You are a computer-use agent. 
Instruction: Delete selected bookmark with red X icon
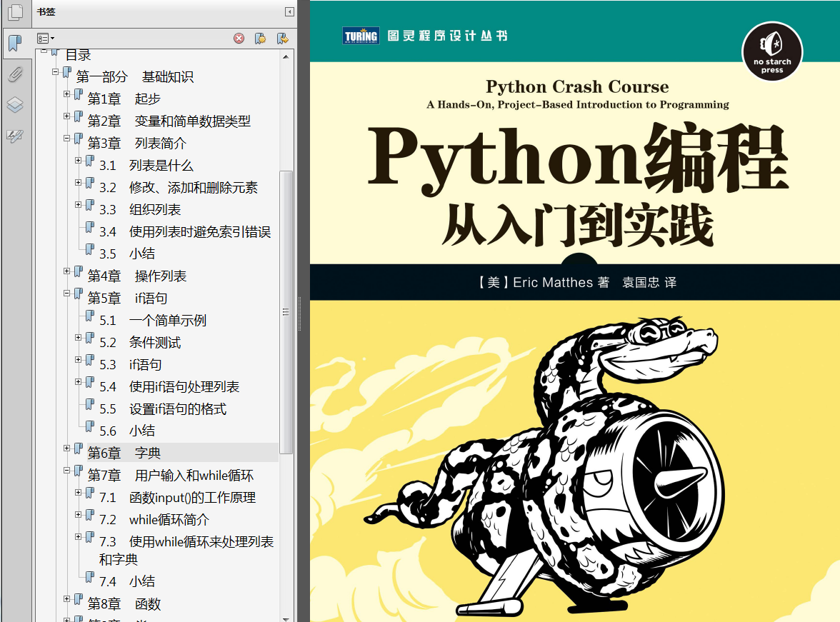click(x=239, y=38)
